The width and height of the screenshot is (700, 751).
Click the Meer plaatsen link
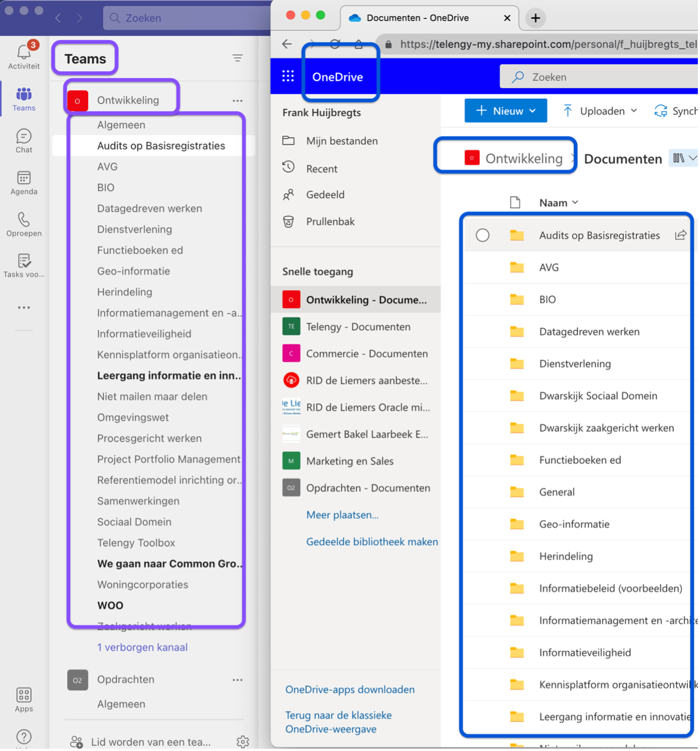pyautogui.click(x=342, y=515)
